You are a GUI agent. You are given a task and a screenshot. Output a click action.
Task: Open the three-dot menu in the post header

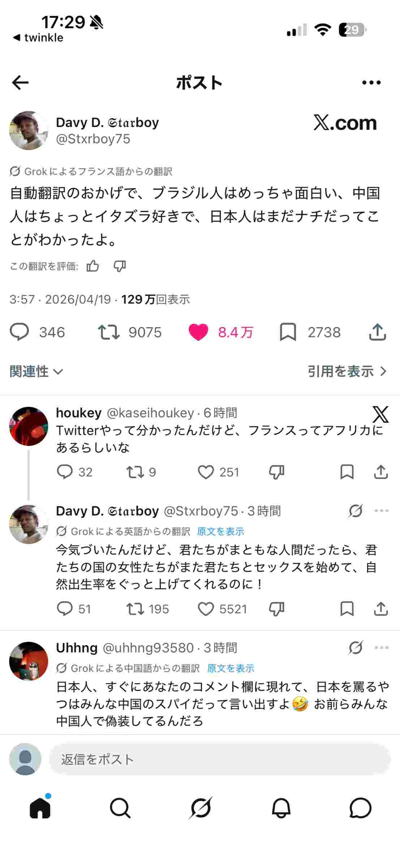(x=371, y=83)
